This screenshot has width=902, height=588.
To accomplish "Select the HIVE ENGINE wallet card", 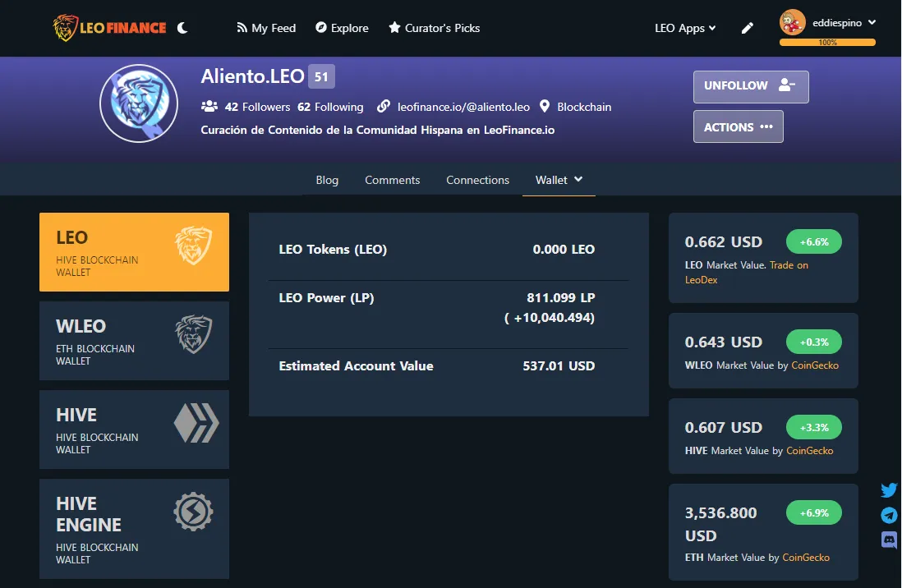I will [134, 529].
